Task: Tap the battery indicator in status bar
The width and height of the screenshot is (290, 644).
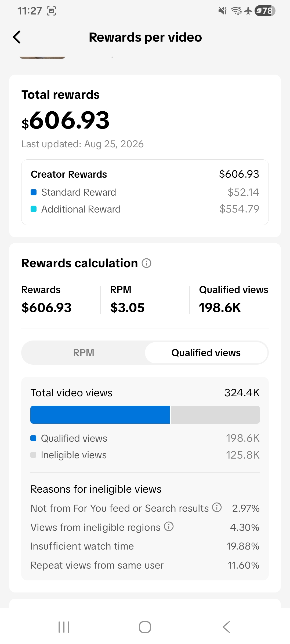Action: pos(265,11)
